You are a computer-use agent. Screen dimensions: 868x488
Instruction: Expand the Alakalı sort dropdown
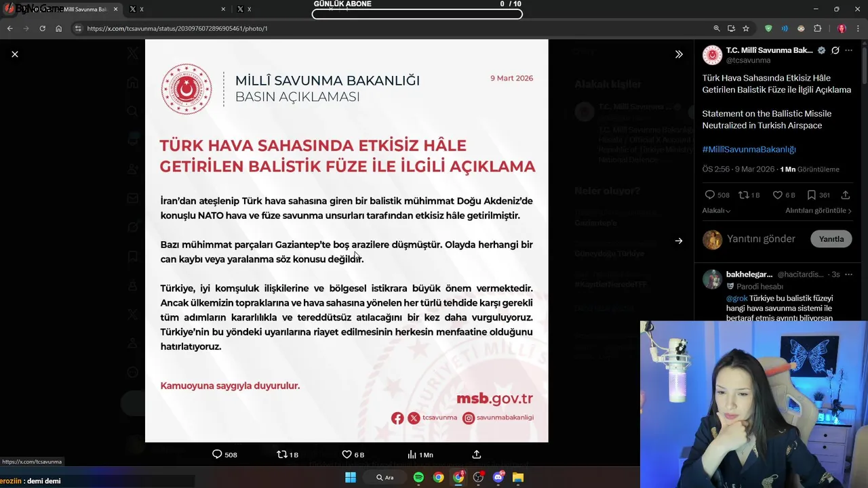[716, 211]
